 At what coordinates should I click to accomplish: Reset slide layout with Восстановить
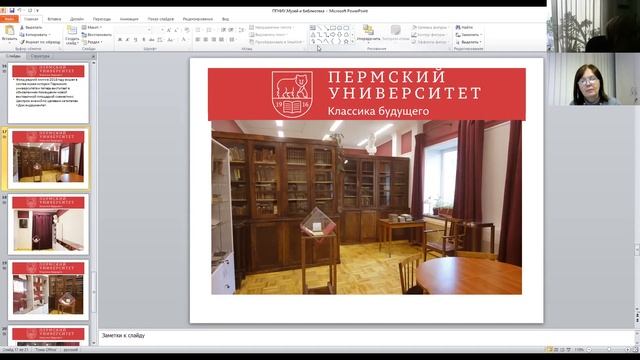[97, 35]
